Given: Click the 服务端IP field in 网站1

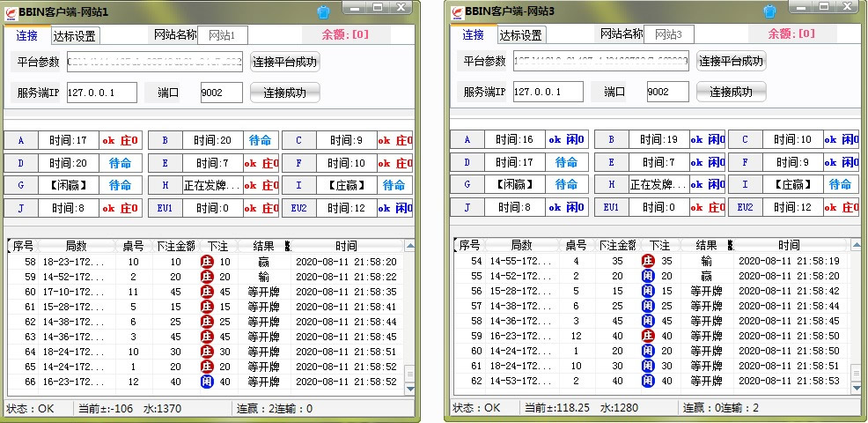Looking at the screenshot, I should point(101,93).
